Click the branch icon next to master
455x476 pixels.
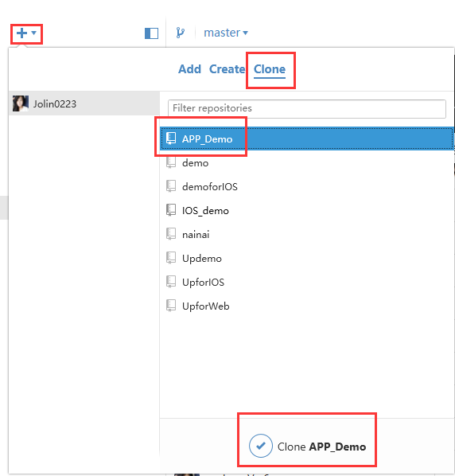tap(181, 33)
